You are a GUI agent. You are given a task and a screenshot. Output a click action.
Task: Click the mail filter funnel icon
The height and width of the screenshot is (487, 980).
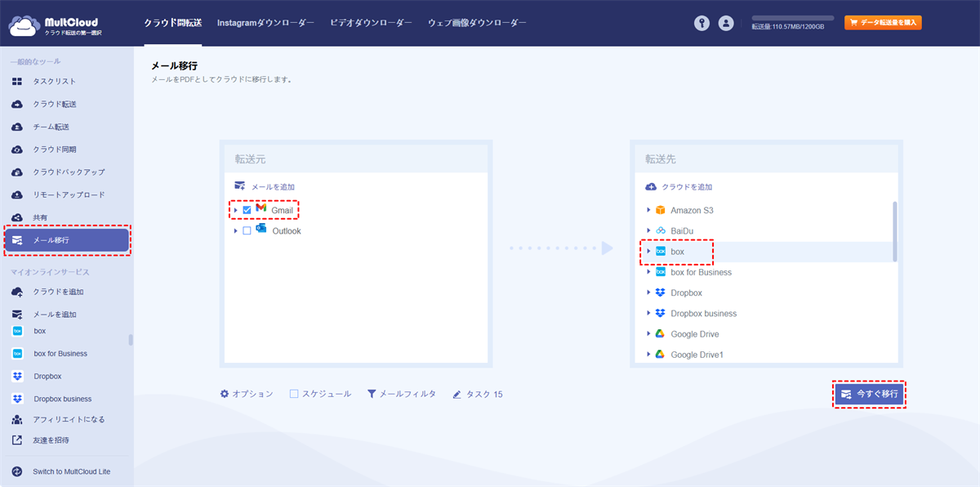pyautogui.click(x=372, y=394)
